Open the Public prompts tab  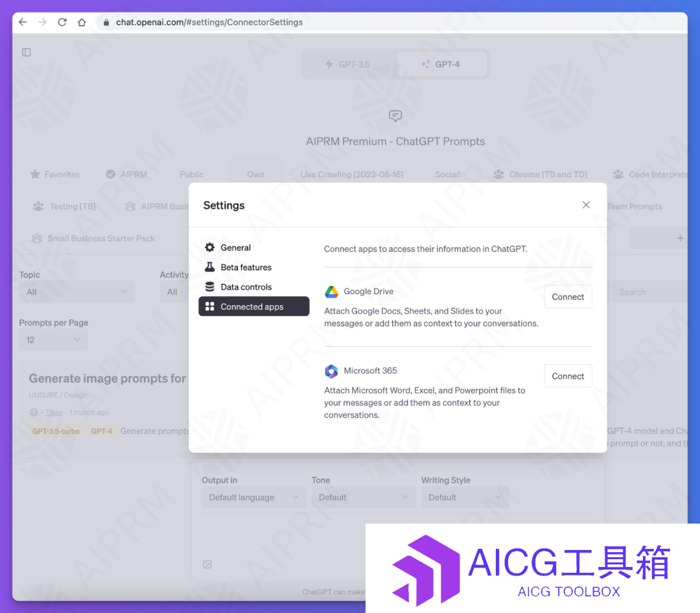tap(191, 174)
